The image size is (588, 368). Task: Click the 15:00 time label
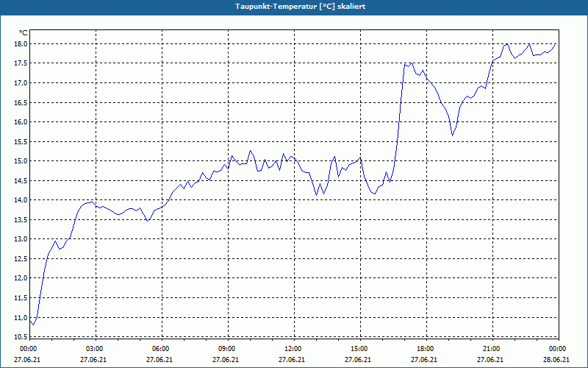pyautogui.click(x=359, y=349)
